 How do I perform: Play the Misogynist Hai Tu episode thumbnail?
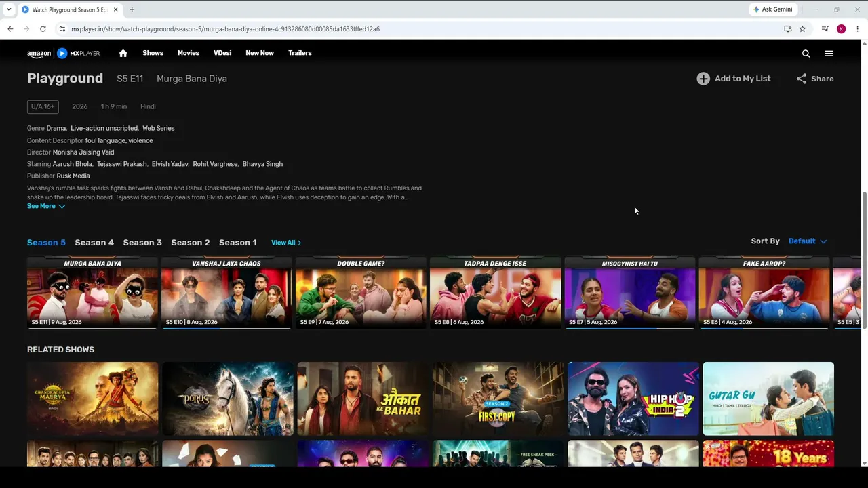pyautogui.click(x=630, y=293)
